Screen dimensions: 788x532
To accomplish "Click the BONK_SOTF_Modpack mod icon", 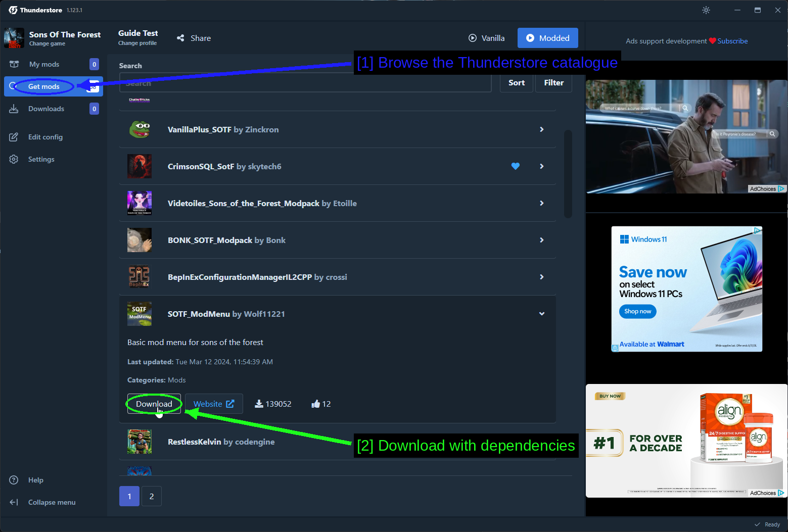I will 140,240.
